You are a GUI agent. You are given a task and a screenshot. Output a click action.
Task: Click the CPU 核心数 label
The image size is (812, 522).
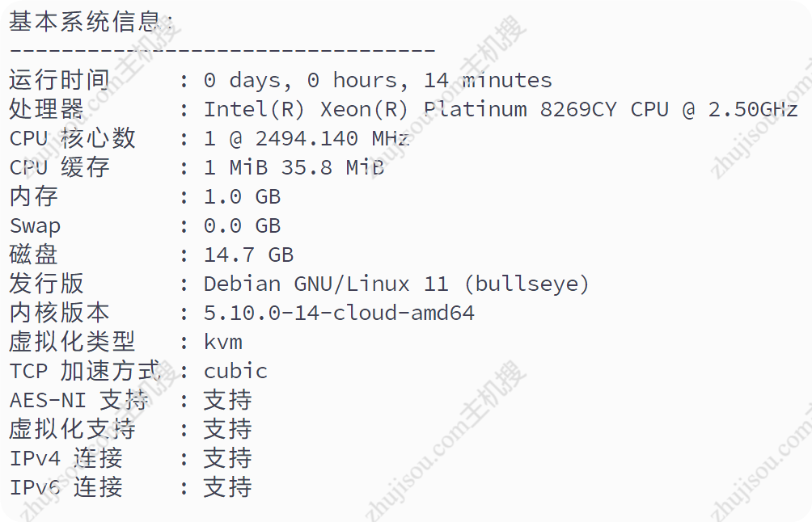coord(72,138)
